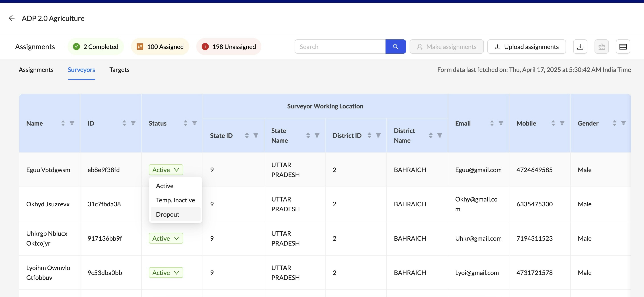The image size is (644, 297).
Task: Click into the Search input field
Action: tap(340, 47)
